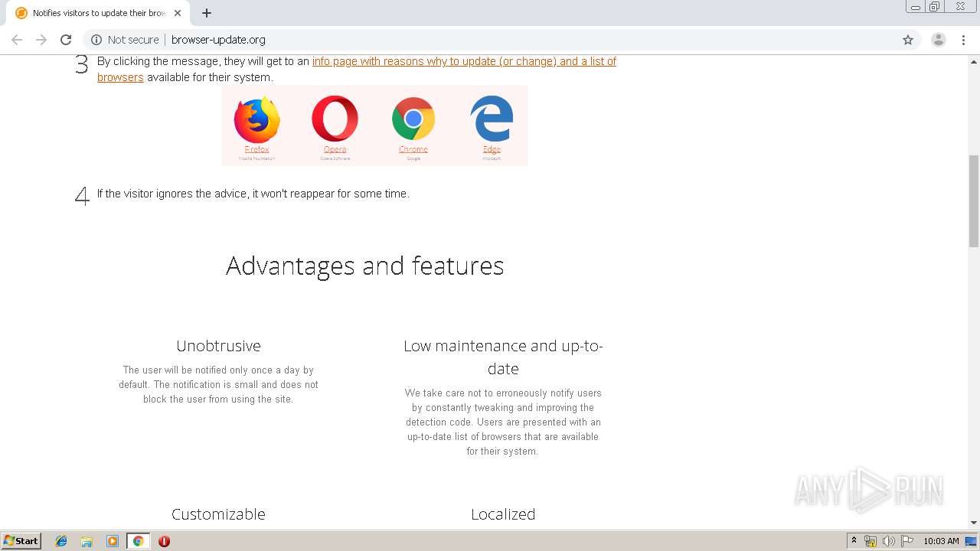Click the Opera browser logo

[335, 119]
